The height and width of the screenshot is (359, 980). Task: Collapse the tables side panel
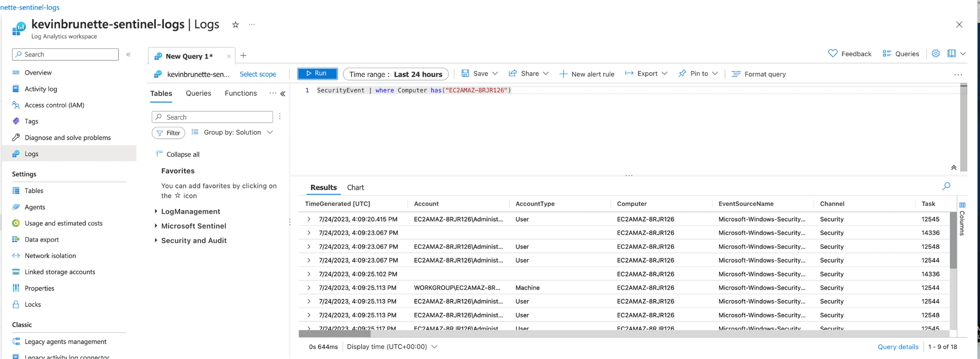(x=283, y=94)
